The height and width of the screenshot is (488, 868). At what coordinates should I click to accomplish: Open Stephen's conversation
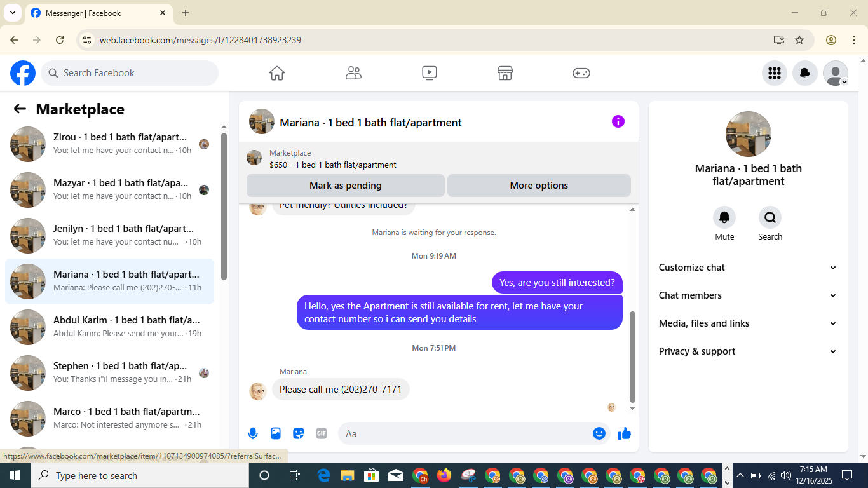[109, 373]
